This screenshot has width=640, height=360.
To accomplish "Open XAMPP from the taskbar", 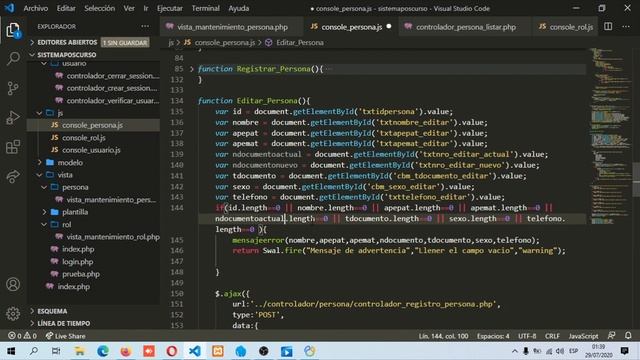I will coord(218,351).
